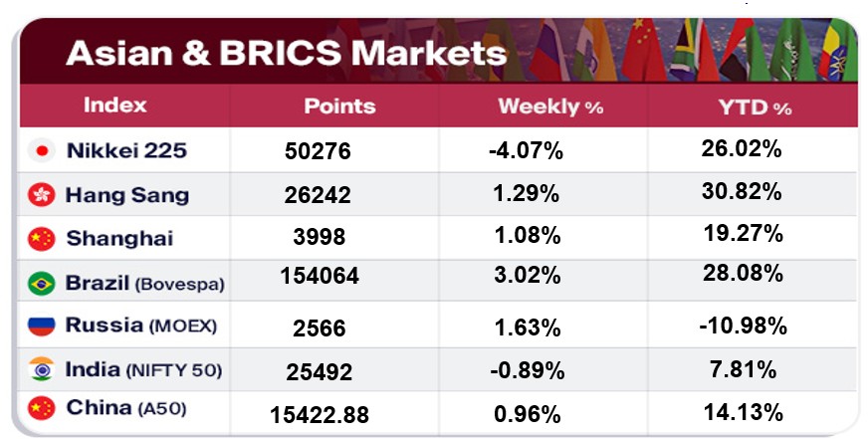Click the China flag beside China (A50)
Screen dimensions: 868x439
(43, 408)
